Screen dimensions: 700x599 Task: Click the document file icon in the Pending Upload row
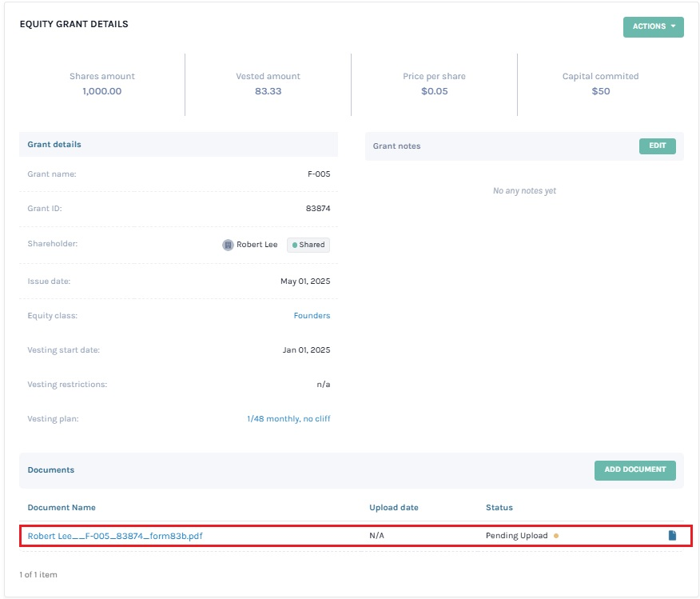(x=672, y=535)
